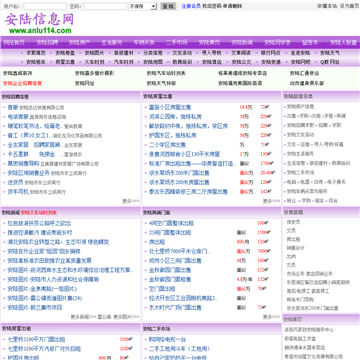Click 更多图片>>> link

tap(127, 317)
